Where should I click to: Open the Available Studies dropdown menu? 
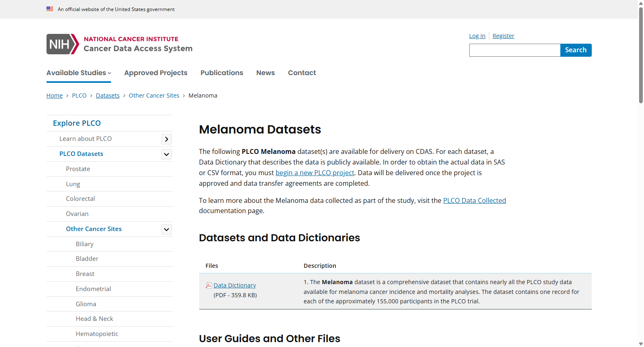tap(79, 73)
